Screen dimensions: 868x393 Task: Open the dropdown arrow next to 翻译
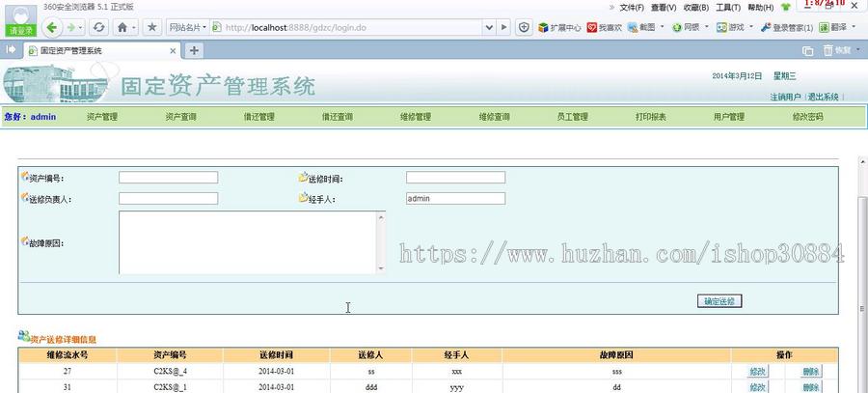click(x=852, y=27)
